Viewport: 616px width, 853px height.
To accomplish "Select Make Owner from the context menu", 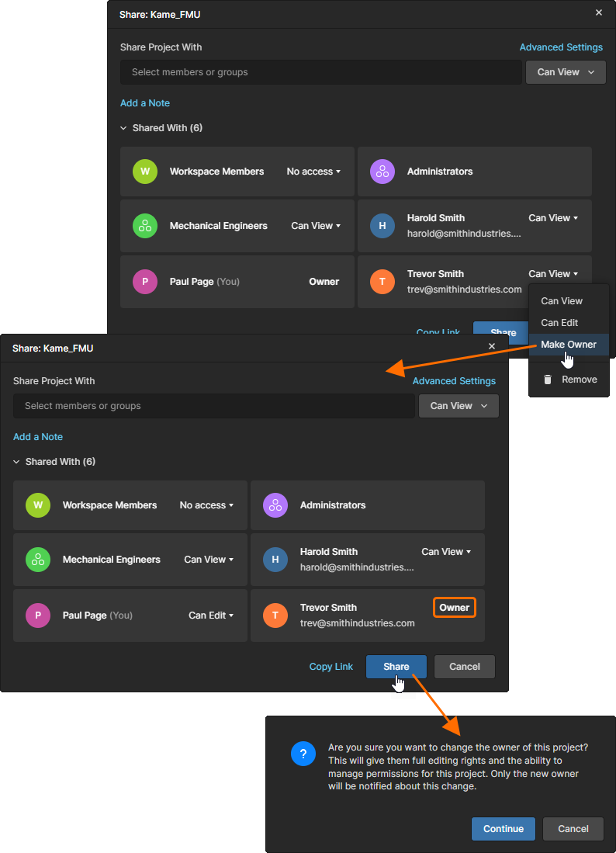I will point(567,344).
